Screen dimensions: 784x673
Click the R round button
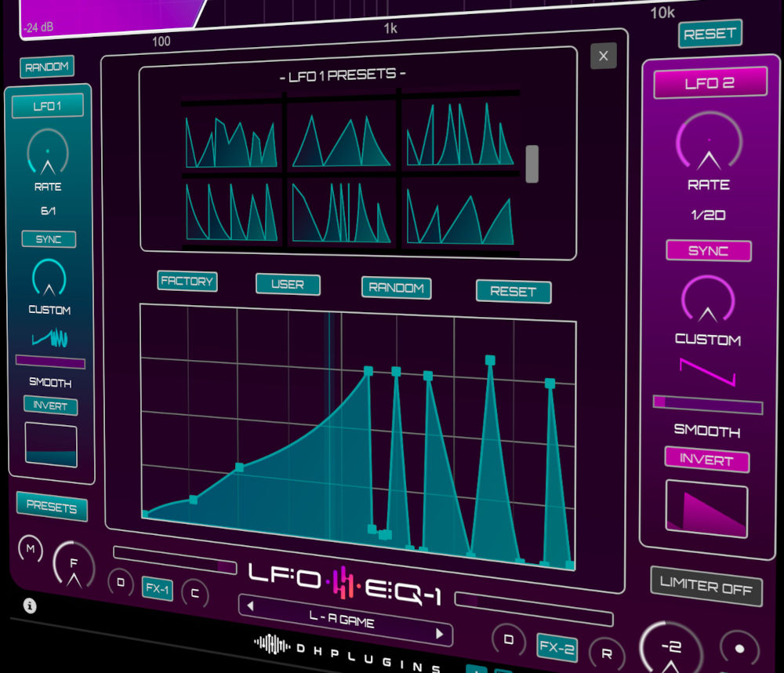click(x=607, y=653)
